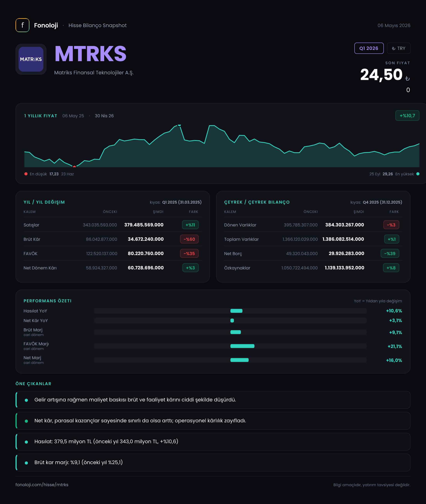Click the red En düşük legend dot
Viewport: 426px width, 504px height.
(x=26, y=174)
